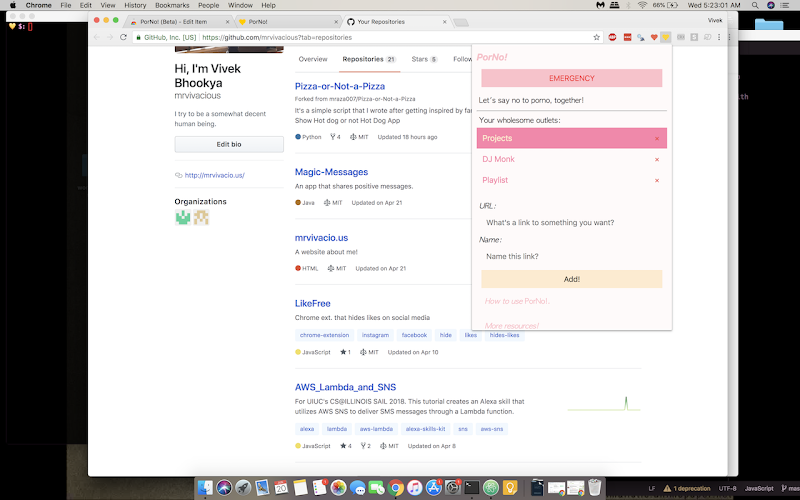Click the Add! button
Screen dimensions: 800x500
(x=571, y=279)
